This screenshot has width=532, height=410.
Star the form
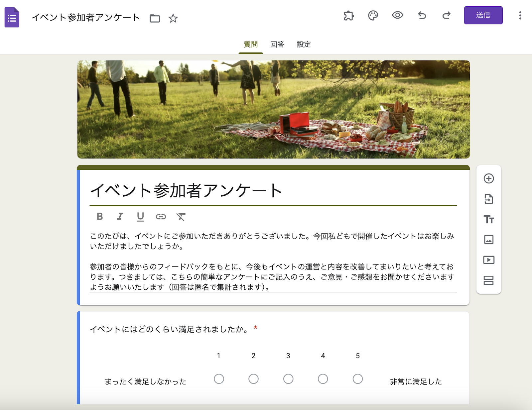[173, 19]
